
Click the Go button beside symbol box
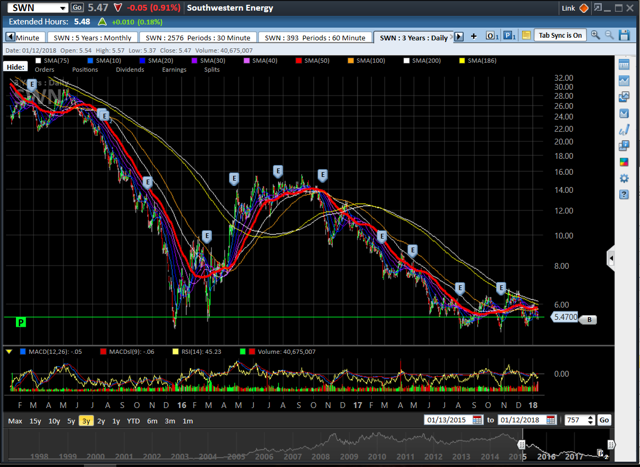pos(77,8)
